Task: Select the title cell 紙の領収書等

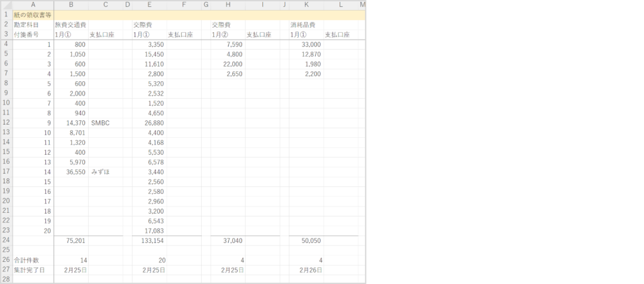Action: click(x=33, y=14)
